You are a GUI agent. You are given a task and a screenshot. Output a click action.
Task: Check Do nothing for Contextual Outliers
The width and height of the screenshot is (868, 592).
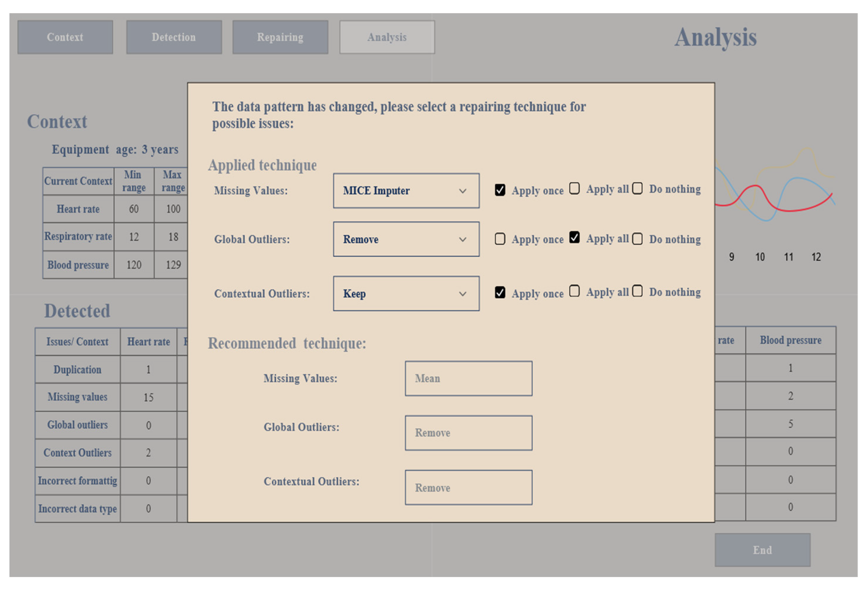pyautogui.click(x=637, y=291)
